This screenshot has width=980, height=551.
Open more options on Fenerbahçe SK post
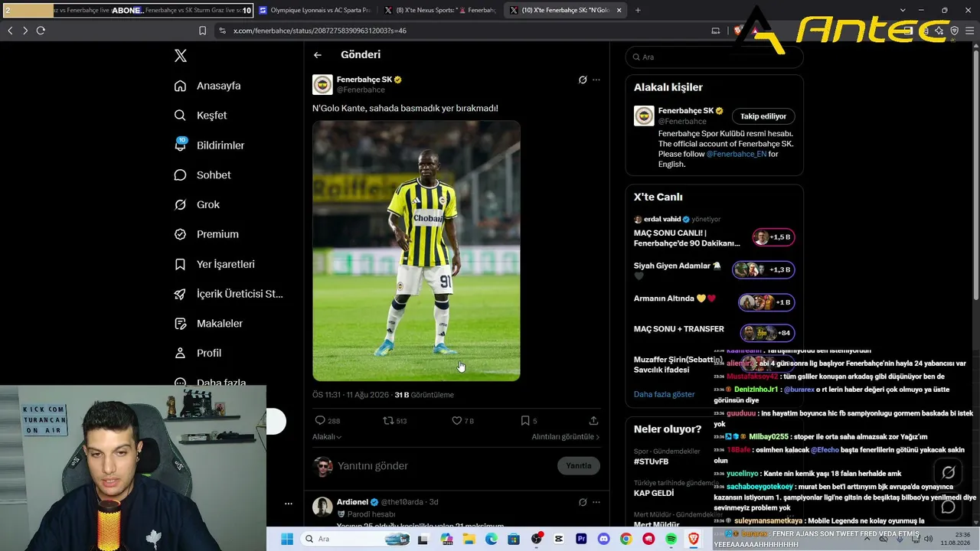[x=596, y=80]
